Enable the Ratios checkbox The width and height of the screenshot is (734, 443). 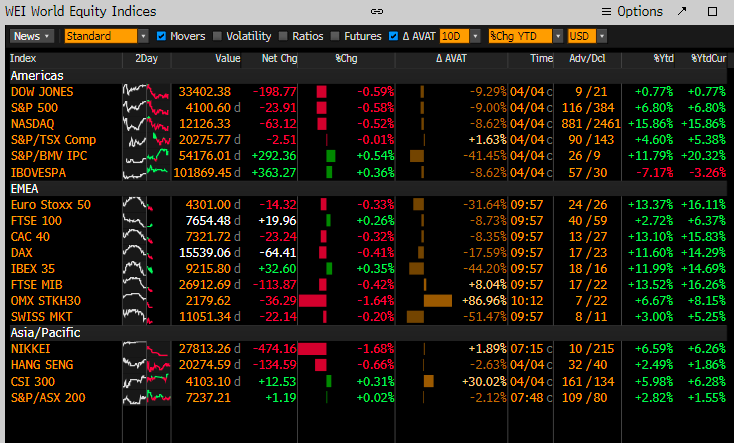click(283, 36)
